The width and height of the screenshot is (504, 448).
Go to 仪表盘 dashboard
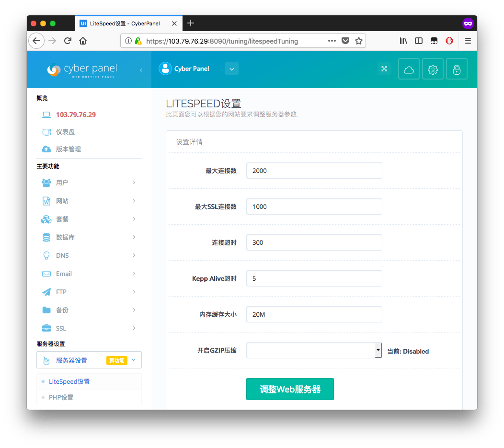[x=65, y=132]
